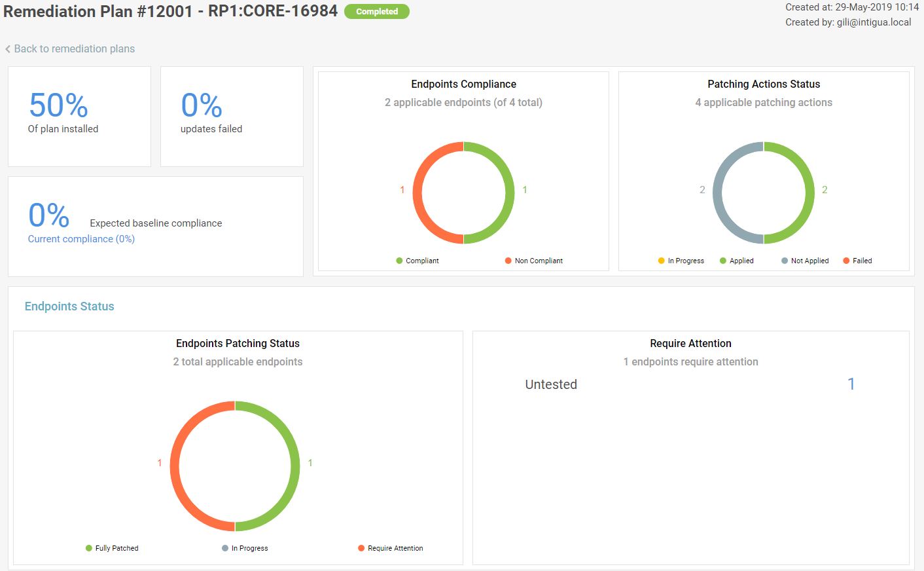Toggle In Progress legend in Endpoints Patching Status
Image resolution: width=924 pixels, height=571 pixels.
pos(245,548)
